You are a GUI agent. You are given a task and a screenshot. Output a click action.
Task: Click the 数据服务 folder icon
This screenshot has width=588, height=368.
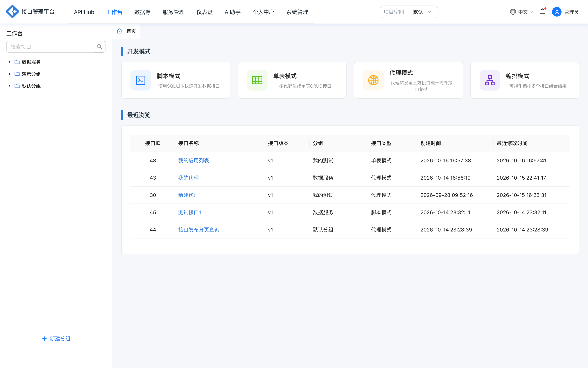(x=17, y=62)
